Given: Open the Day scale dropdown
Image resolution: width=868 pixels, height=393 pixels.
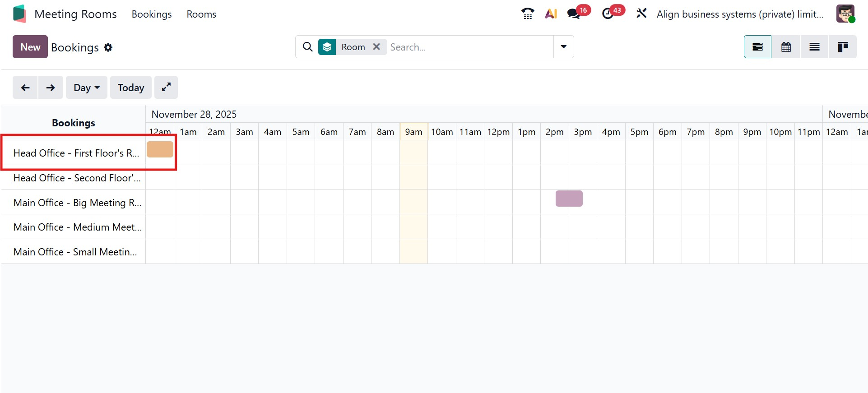Looking at the screenshot, I should point(87,88).
